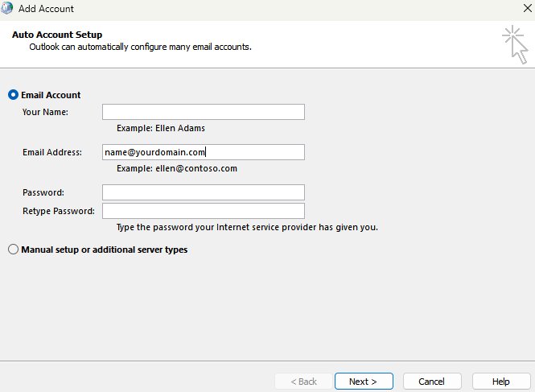This screenshot has width=535, height=392.
Task: Click the "Example: ellen@contoso.com" hint text
Action: pos(176,169)
